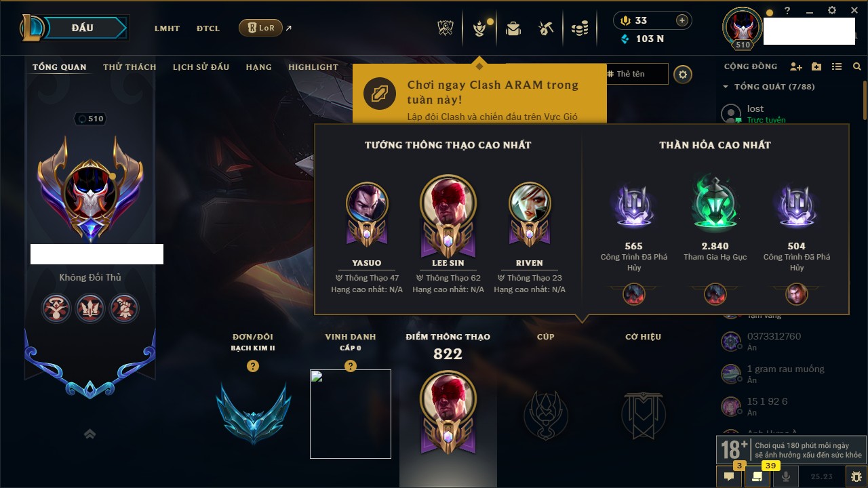
Task: Toggle the microphone mute icon
Action: point(787,476)
